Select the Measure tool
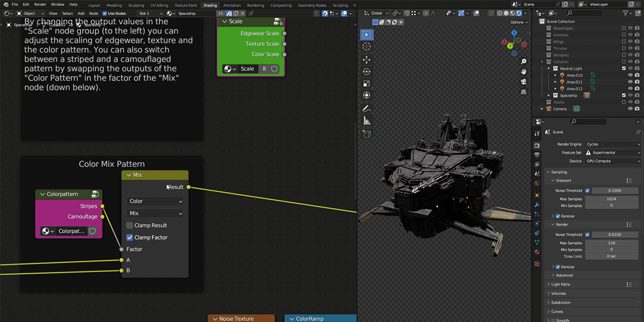Screen dimensions: 644x322 367,120
